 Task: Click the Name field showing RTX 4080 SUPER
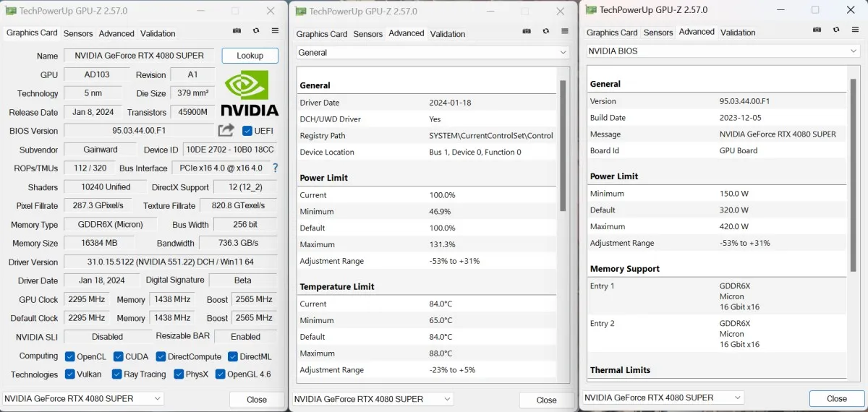(140, 56)
